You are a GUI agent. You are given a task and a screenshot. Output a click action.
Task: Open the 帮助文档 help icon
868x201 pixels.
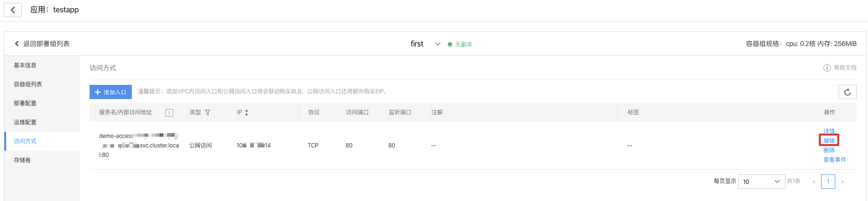click(x=827, y=68)
